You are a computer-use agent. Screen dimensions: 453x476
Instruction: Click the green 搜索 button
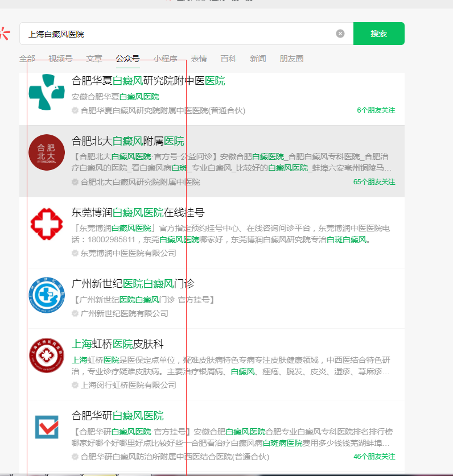pos(379,34)
